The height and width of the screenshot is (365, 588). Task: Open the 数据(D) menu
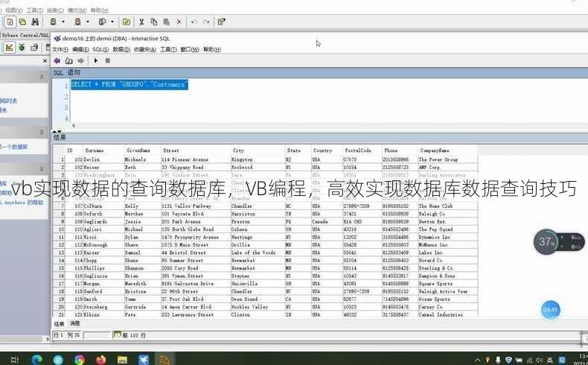(121, 49)
